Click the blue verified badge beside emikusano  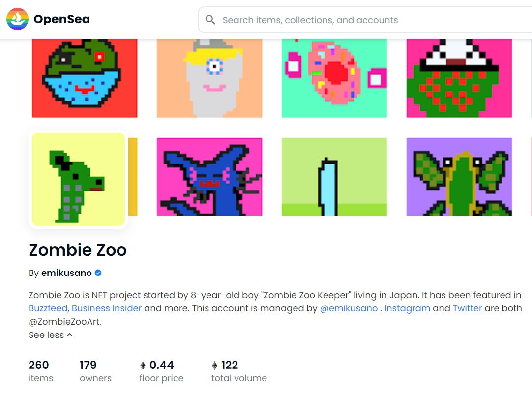pyautogui.click(x=98, y=273)
